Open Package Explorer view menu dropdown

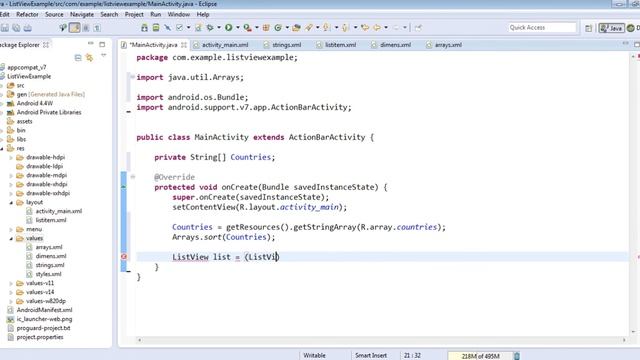tap(104, 56)
